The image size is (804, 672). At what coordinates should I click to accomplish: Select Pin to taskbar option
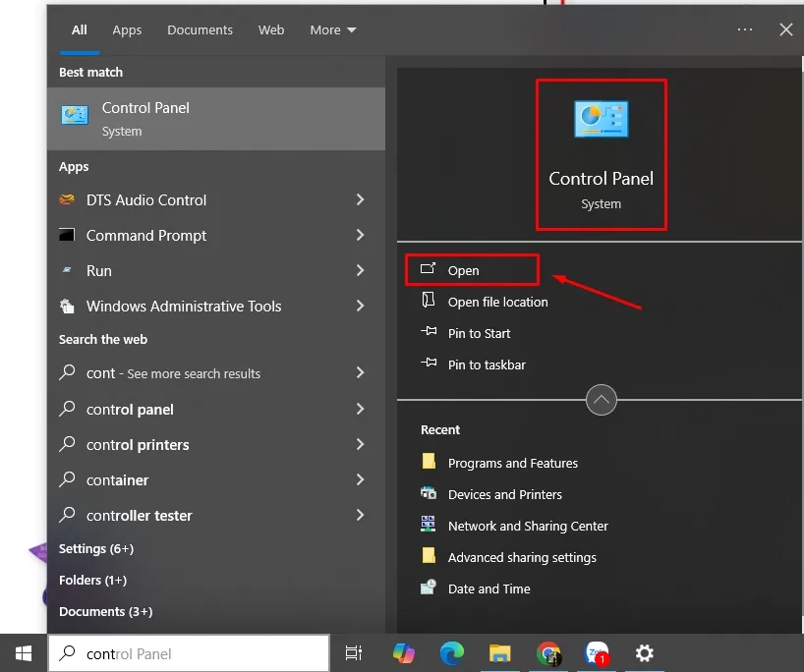click(x=487, y=364)
